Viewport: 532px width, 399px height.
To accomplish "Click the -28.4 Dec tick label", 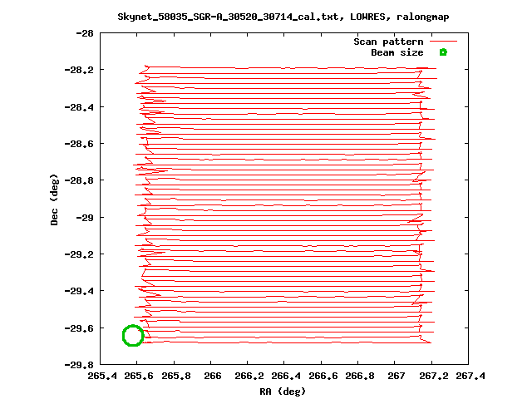I will 79,107.
